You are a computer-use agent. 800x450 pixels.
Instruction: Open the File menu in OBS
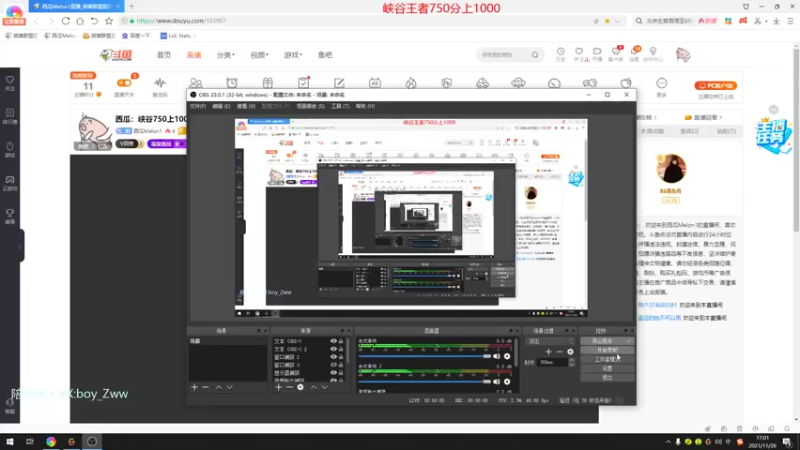click(197, 106)
